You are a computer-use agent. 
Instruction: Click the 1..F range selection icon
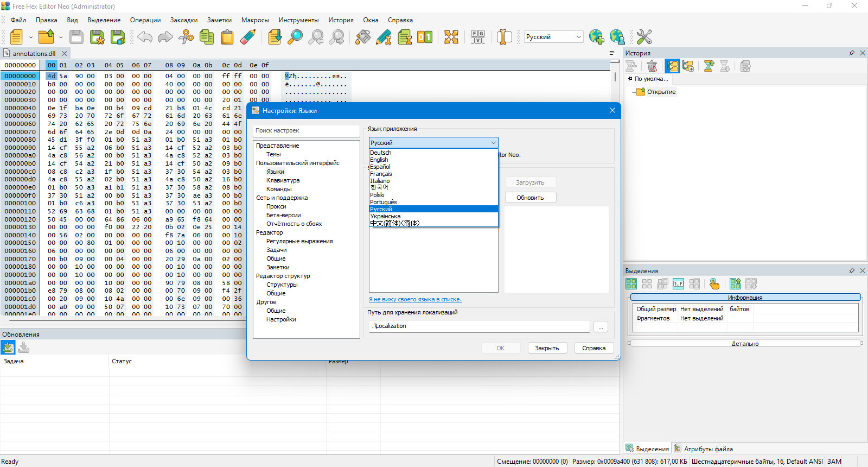point(678,284)
